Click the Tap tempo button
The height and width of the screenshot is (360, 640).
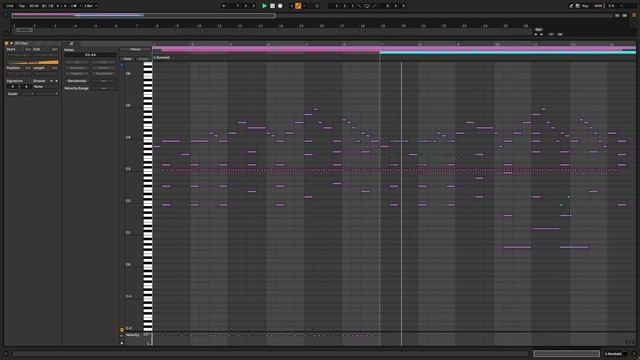22,6
